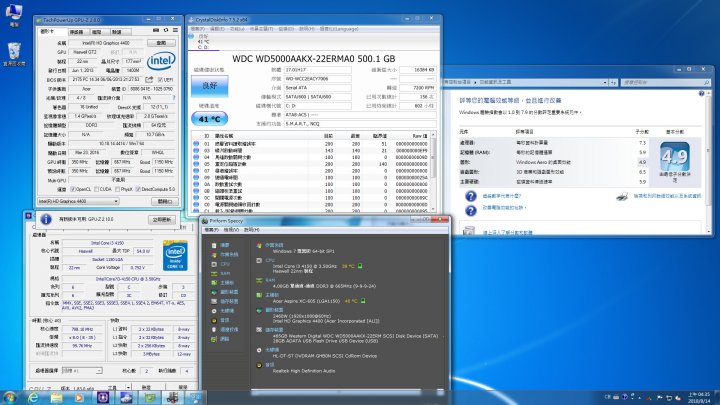Click the GPU-Z Lookup button

[161, 43]
